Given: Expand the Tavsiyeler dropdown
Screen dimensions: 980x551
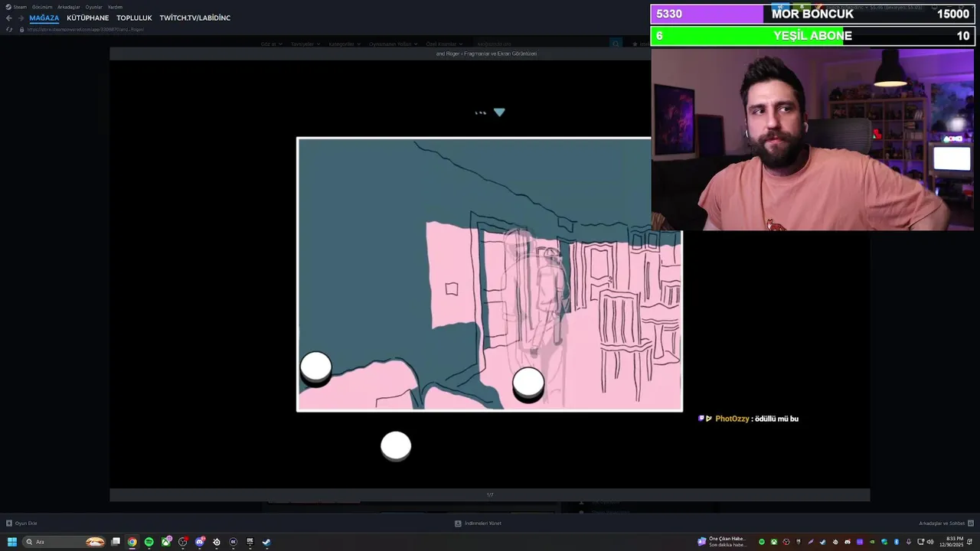Looking at the screenshot, I should 305,44.
